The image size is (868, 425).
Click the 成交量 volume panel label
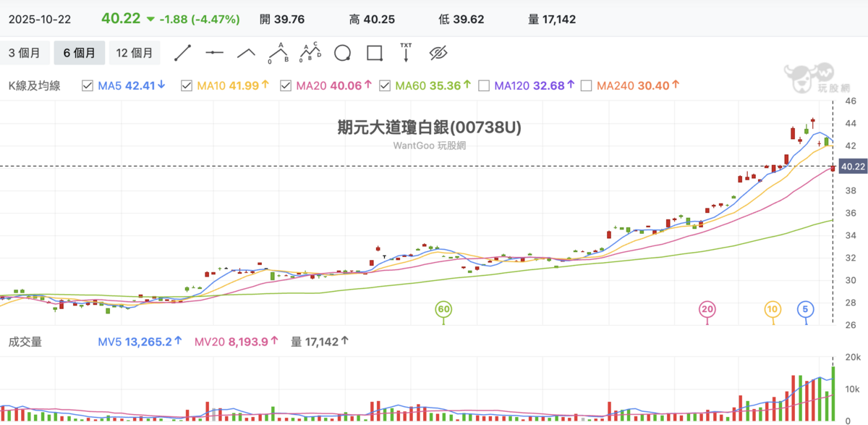(x=25, y=341)
